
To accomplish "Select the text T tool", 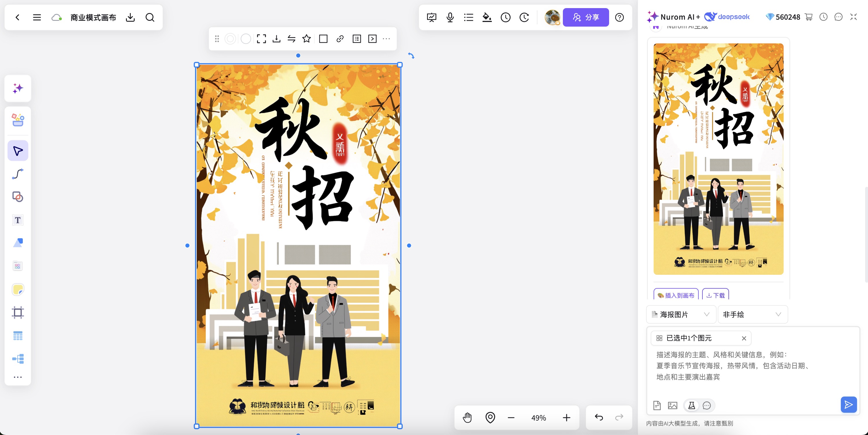I will [18, 220].
